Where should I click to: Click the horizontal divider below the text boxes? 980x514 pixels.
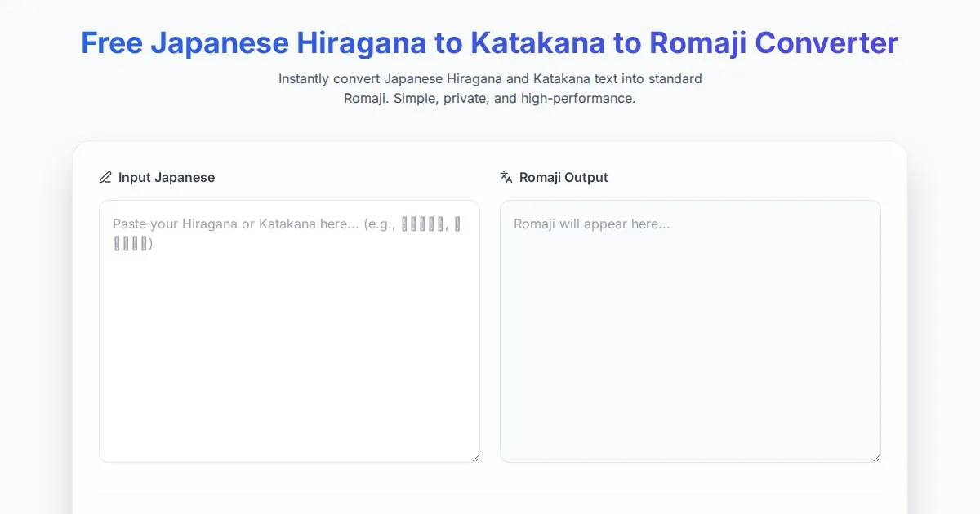(x=490, y=494)
